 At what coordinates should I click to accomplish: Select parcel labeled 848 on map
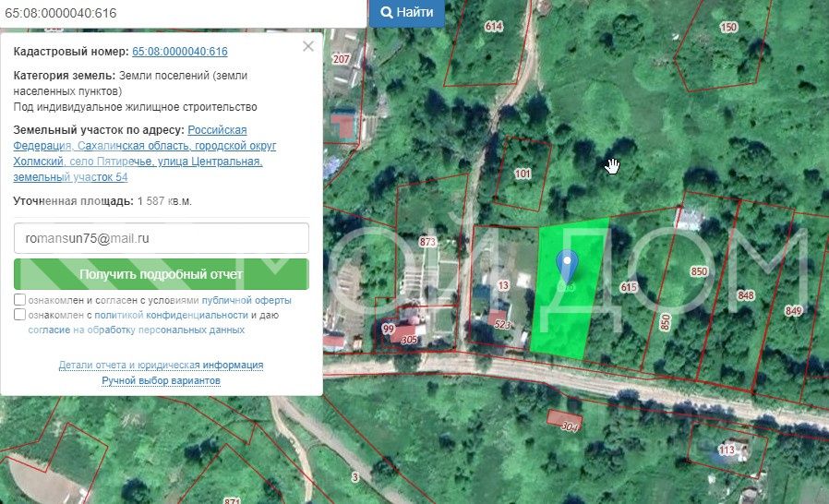(746, 295)
